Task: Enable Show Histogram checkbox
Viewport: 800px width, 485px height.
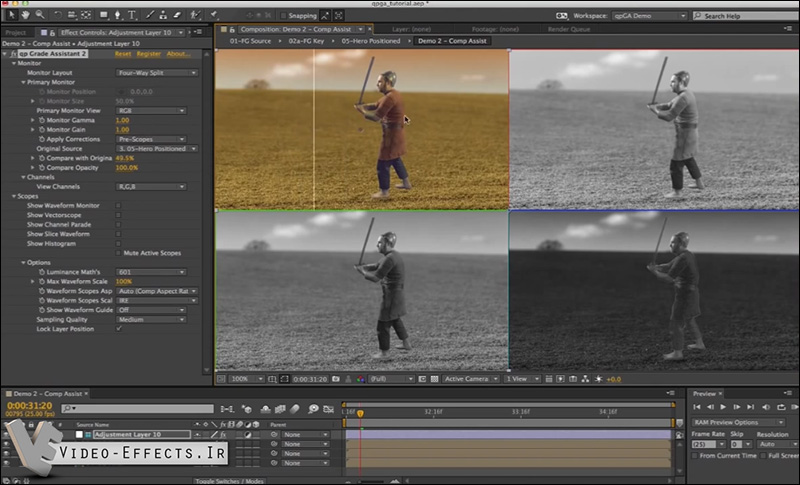Action: (x=118, y=244)
